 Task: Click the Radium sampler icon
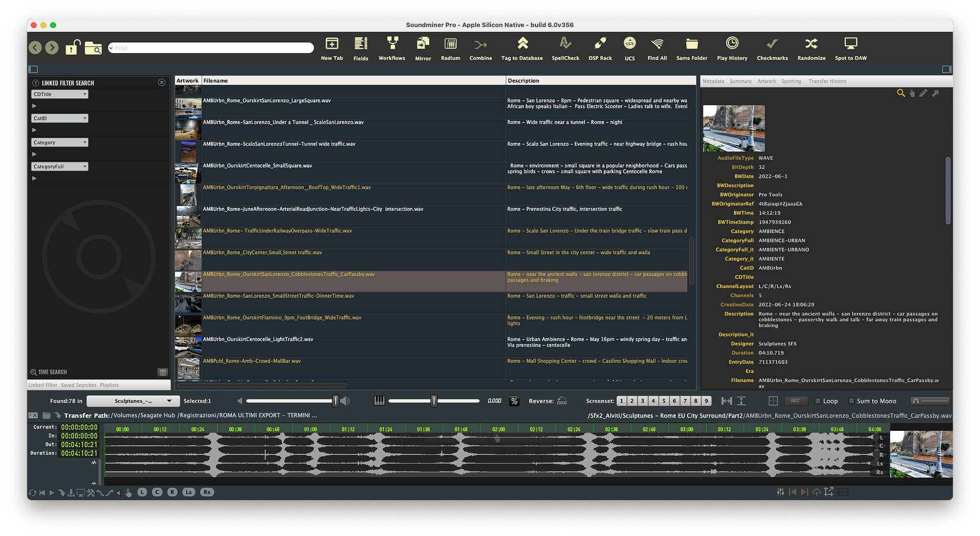pos(450,44)
